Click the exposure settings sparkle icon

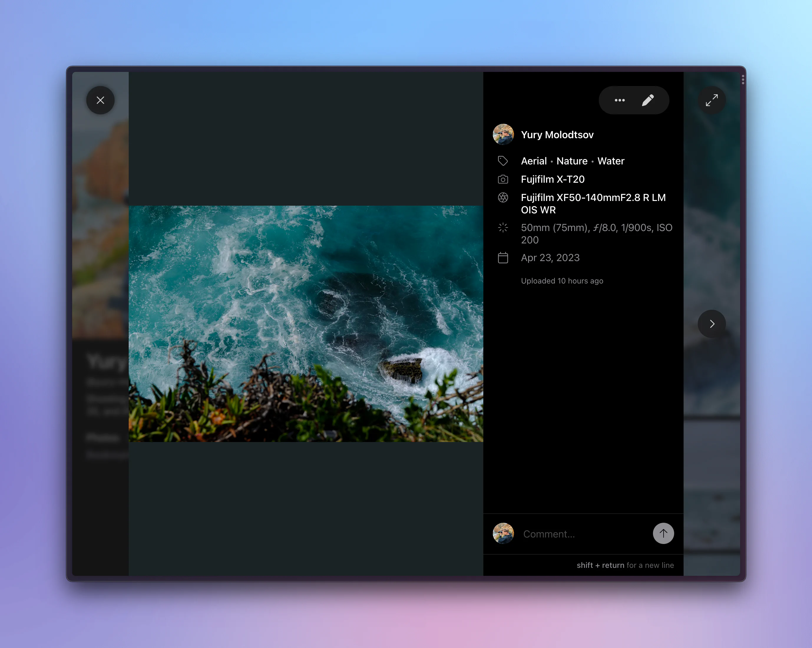tap(503, 227)
